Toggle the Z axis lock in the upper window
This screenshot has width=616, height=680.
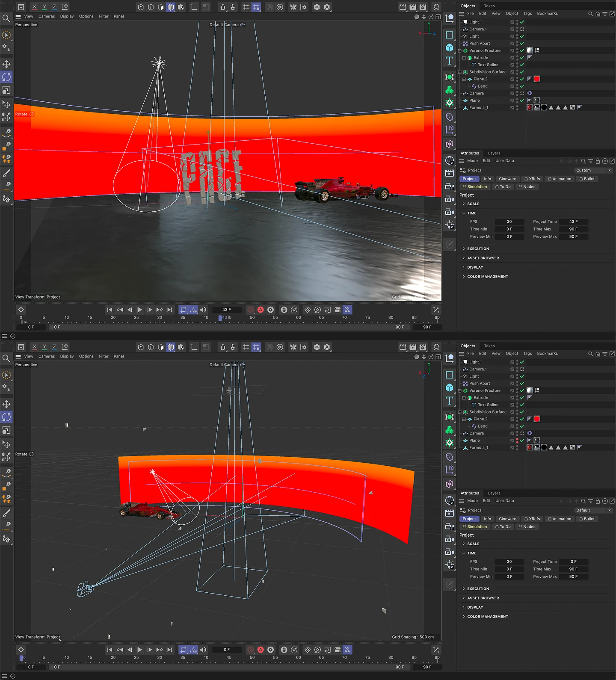(x=54, y=7)
